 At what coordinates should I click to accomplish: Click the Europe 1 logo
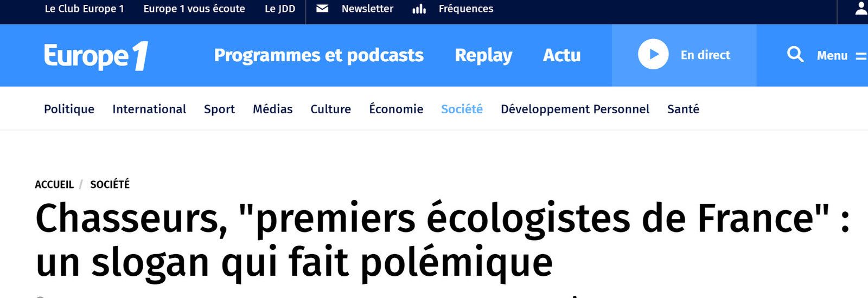pyautogui.click(x=96, y=56)
